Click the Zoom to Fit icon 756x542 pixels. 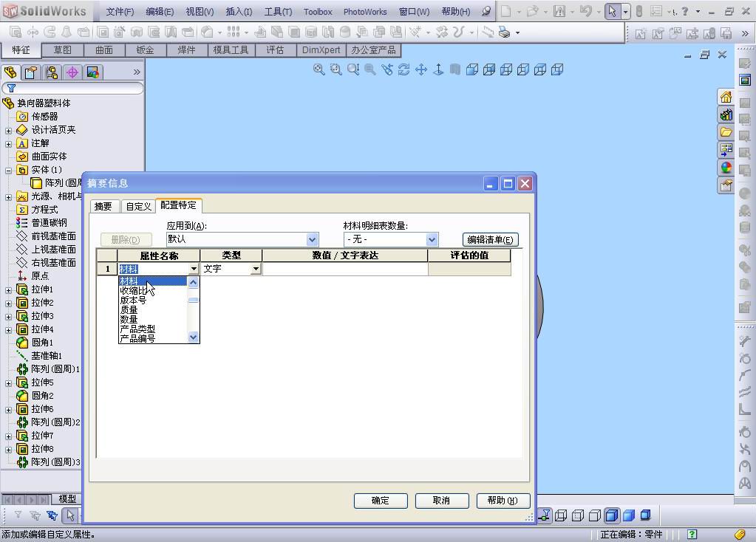tap(319, 69)
